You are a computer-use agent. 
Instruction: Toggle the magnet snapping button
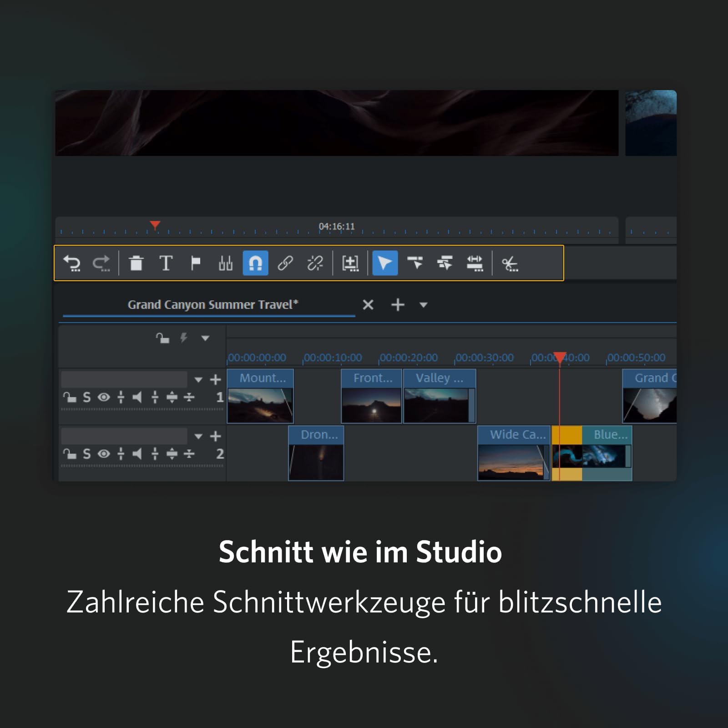tap(255, 263)
